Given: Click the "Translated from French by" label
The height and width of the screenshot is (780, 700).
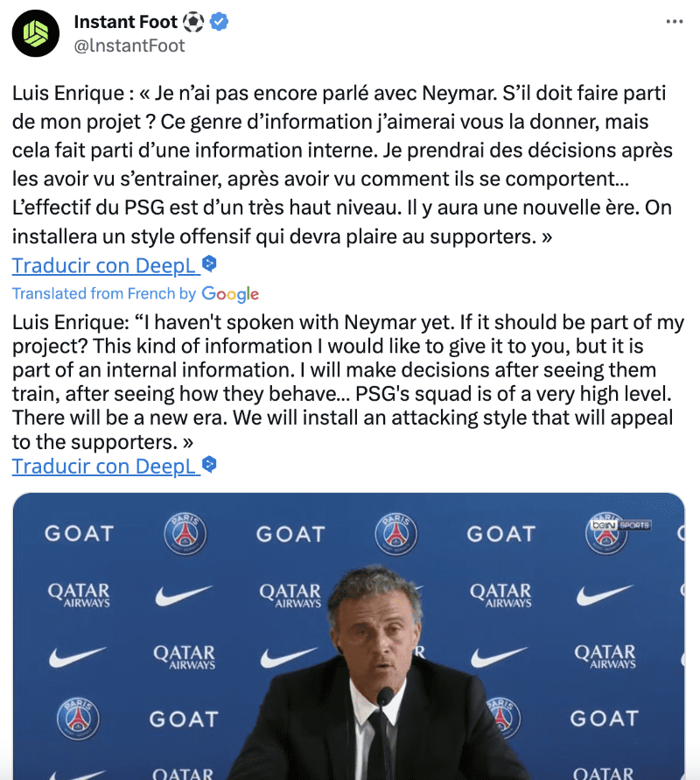Looking at the screenshot, I should coord(104,294).
